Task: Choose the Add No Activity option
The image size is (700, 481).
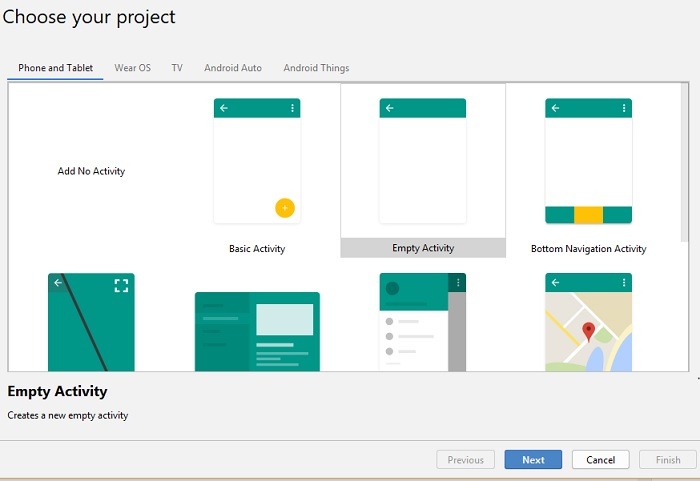Action: click(x=91, y=171)
